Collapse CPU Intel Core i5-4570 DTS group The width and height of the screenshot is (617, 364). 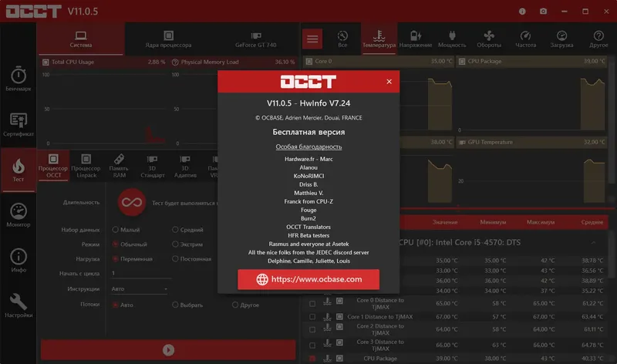coord(593,243)
